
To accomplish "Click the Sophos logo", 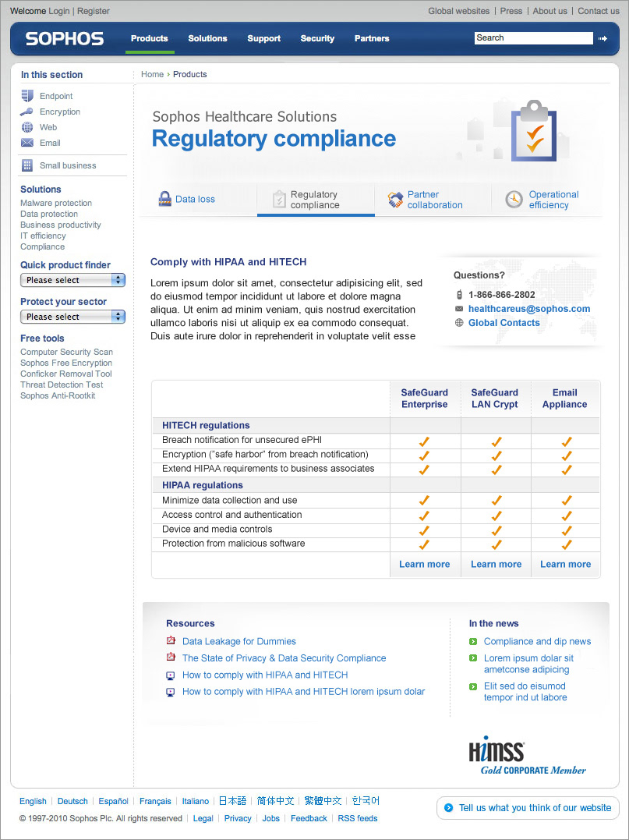I will 64,38.
